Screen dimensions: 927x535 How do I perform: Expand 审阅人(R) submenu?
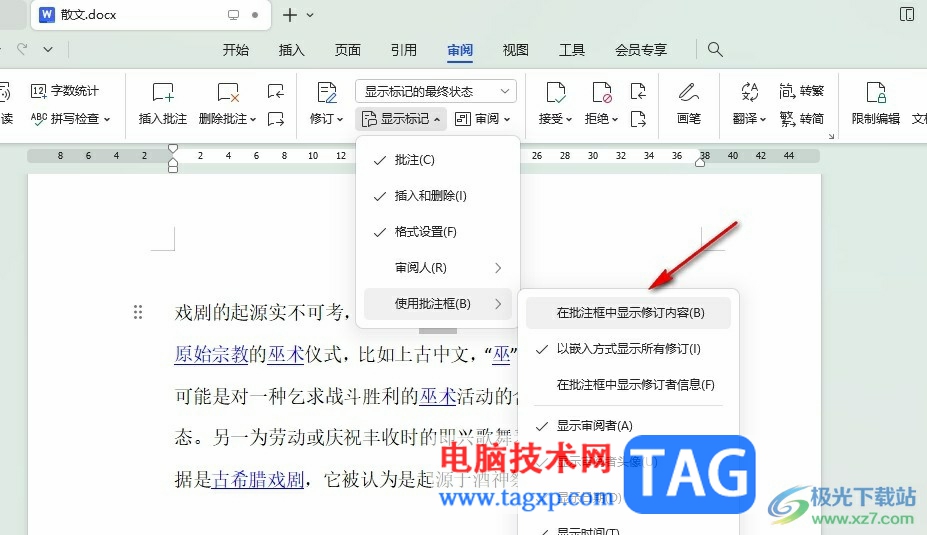(x=437, y=268)
